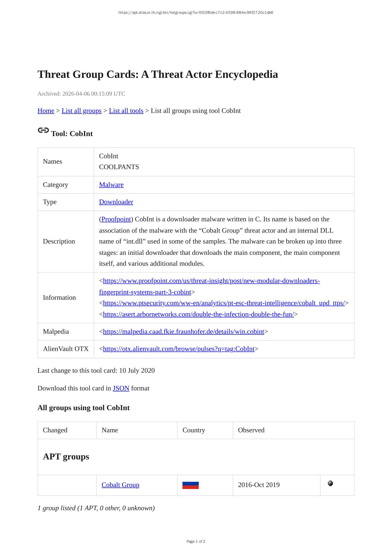Click the Russian flag icon
Screen dimensions: 392x554
[x=190, y=485]
